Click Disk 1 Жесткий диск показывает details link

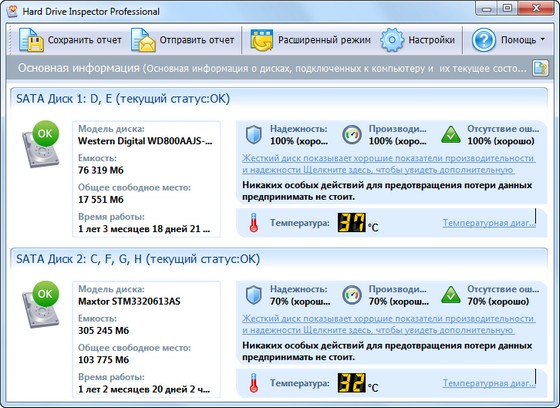[389, 164]
